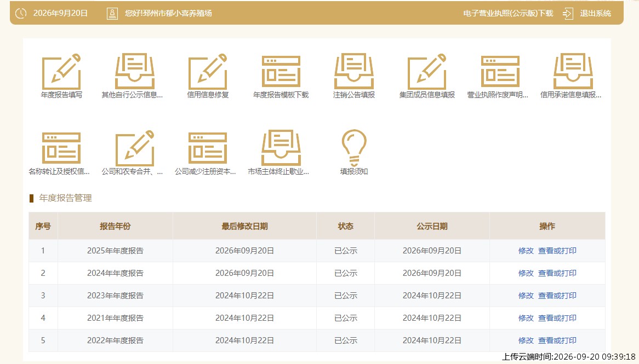Image resolution: width=639 pixels, height=364 pixels.
Task: Open 集团成员信息填报 icon
Action: pos(427,71)
